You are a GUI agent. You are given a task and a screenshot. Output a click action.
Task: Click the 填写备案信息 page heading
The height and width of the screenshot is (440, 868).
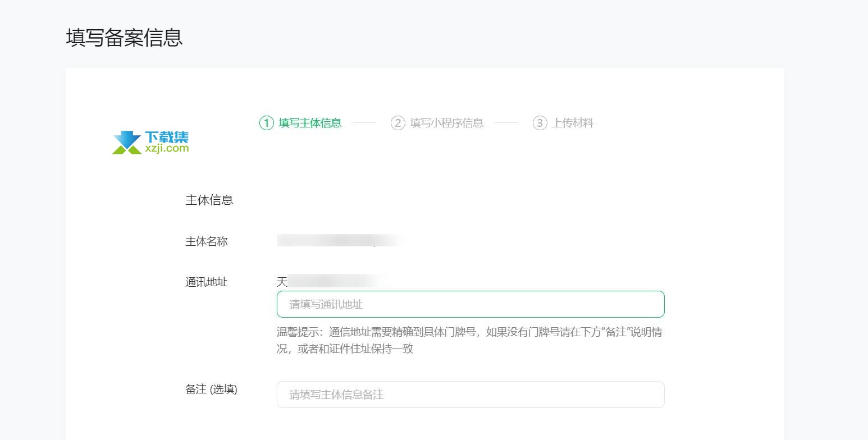124,38
